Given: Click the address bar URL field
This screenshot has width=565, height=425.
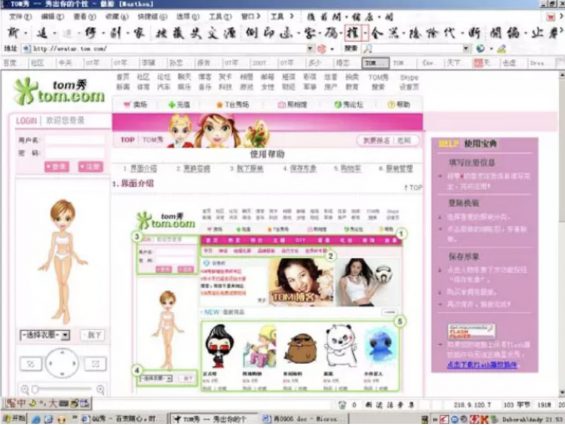Looking at the screenshot, I should coord(168,49).
